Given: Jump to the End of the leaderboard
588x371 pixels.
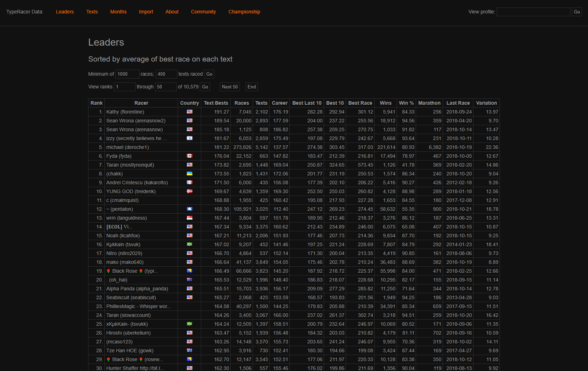Looking at the screenshot, I should 251,87.
